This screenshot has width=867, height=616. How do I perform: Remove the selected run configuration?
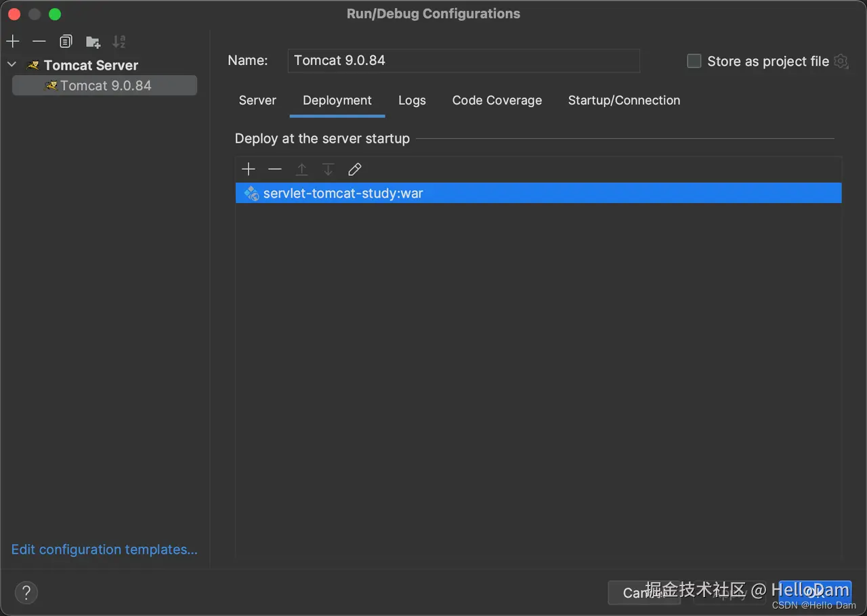pyautogui.click(x=39, y=42)
